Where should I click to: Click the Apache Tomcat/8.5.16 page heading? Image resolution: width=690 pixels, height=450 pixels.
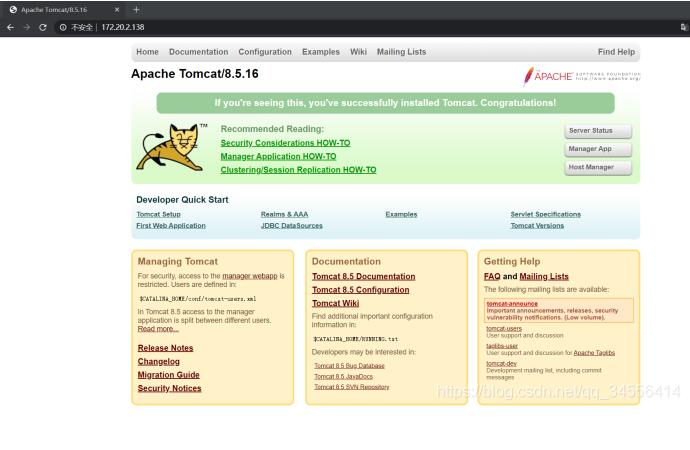195,74
